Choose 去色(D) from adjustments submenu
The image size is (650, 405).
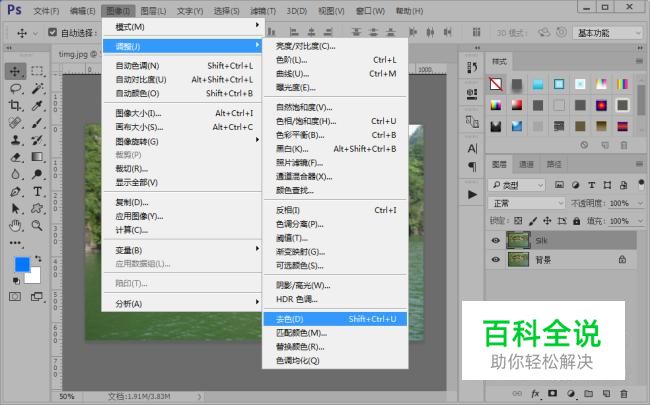(x=335, y=319)
